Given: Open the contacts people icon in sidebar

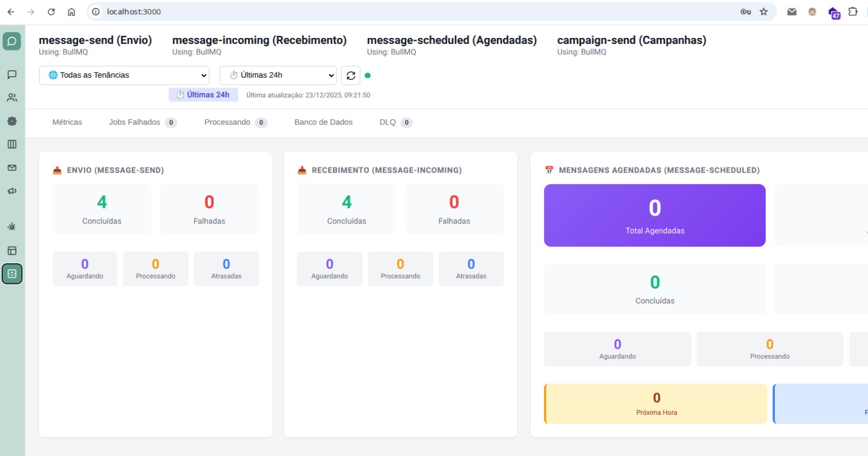Looking at the screenshot, I should click(x=12, y=98).
